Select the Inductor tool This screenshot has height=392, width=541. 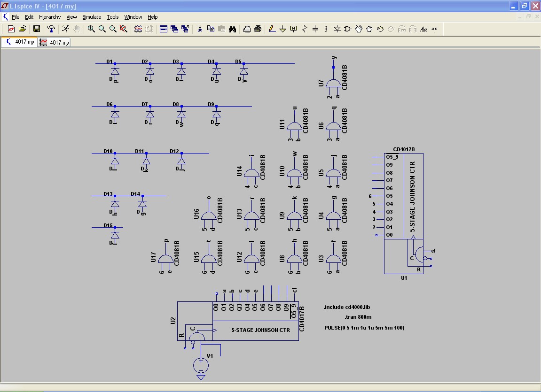point(326,29)
